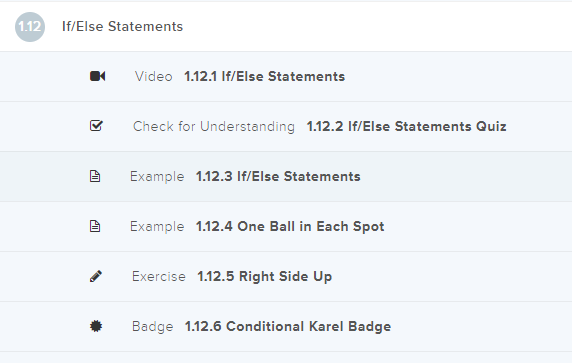The height and width of the screenshot is (363, 572).
Task: Click the badge starburst icon for Conditional Karel Badge
Action: (x=96, y=326)
